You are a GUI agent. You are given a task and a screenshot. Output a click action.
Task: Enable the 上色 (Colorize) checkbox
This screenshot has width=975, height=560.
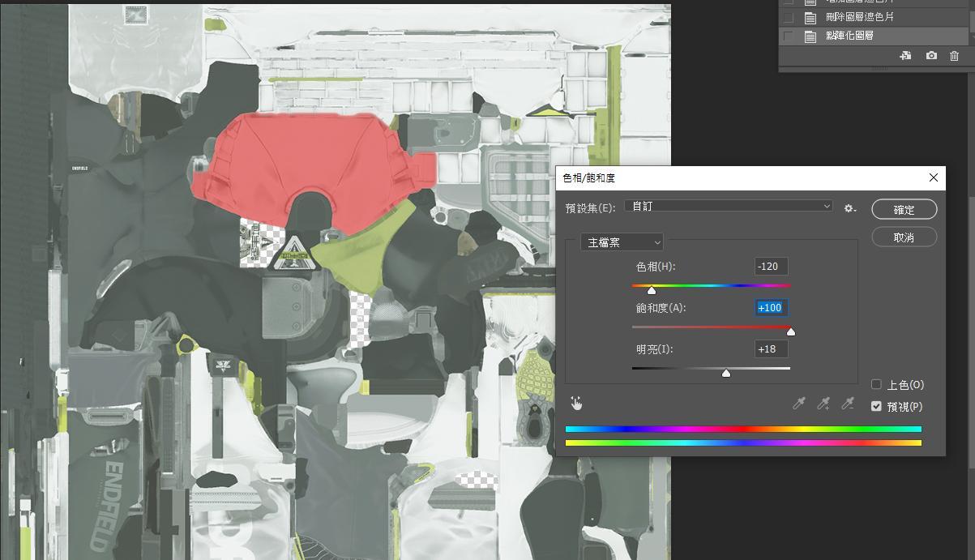click(876, 384)
